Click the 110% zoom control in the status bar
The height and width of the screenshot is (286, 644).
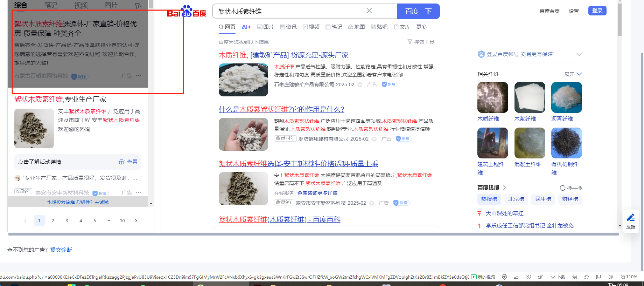629,277
